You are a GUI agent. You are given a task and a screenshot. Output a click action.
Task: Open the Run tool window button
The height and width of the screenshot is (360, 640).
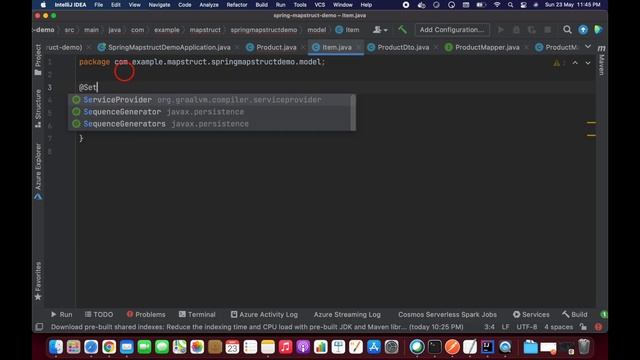(61, 314)
